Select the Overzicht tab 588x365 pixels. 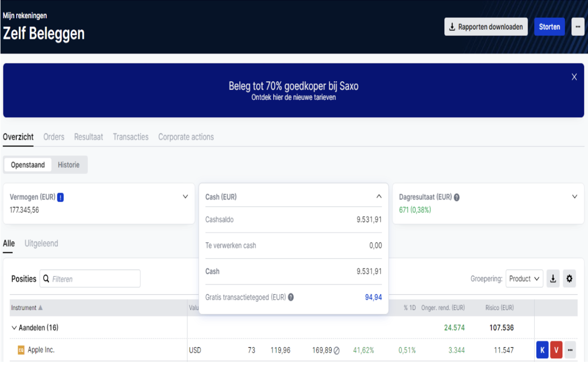click(x=18, y=137)
